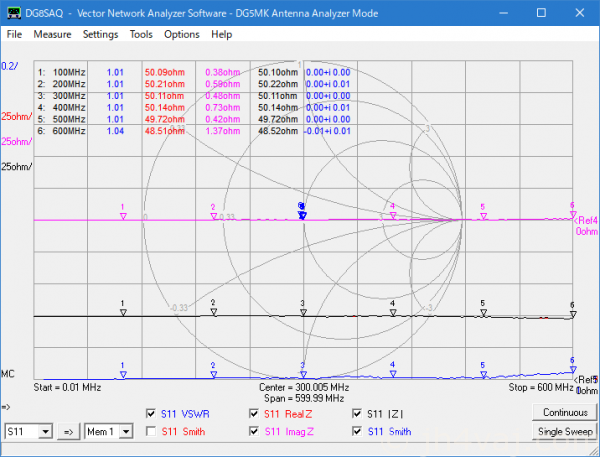Click the arrow button next to S11 dropdown
The image size is (600, 457).
point(69,431)
